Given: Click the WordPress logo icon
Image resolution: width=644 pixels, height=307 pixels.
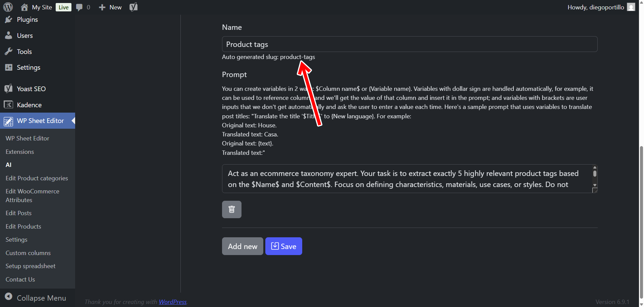Looking at the screenshot, I should pyautogui.click(x=8, y=7).
